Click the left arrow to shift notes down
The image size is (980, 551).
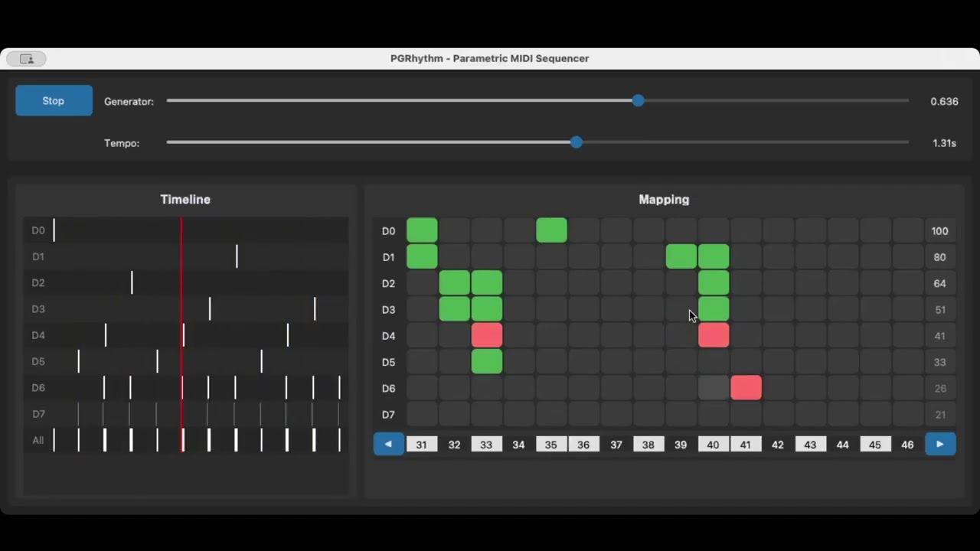pyautogui.click(x=389, y=444)
